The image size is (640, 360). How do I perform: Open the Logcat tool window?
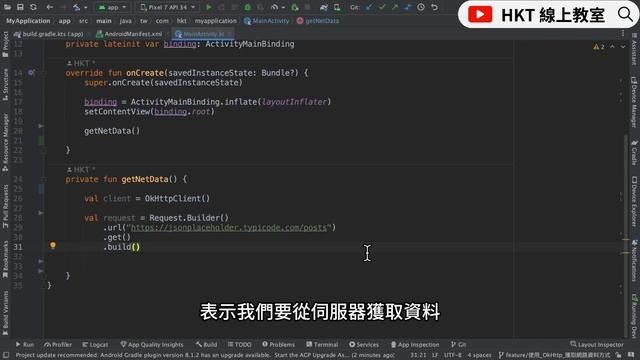point(95,344)
